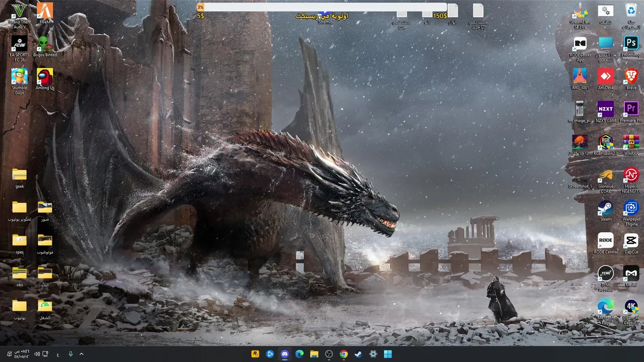
Task: Select the CapCut desktop icon
Action: (x=631, y=243)
